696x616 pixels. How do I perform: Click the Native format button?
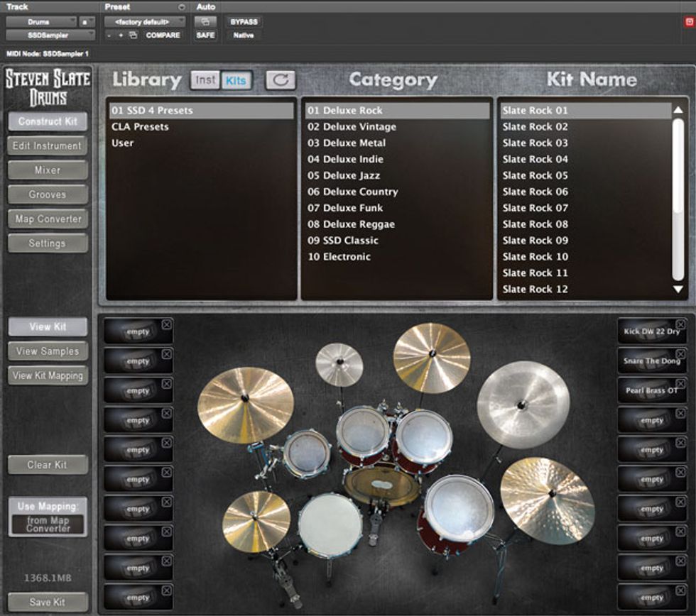click(x=244, y=35)
